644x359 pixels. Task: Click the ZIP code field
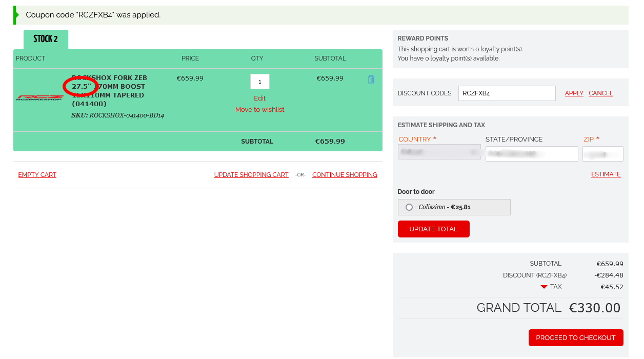602,154
